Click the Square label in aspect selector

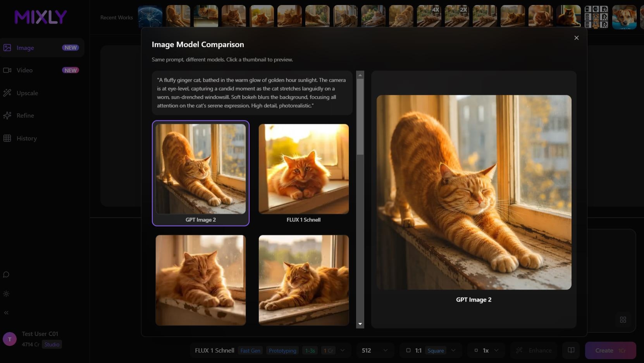click(x=436, y=351)
